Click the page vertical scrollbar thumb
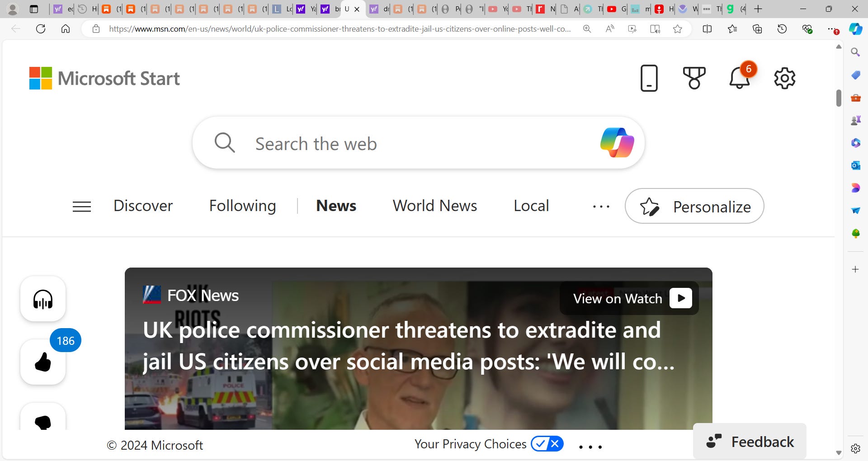Viewport: 868px width, 461px height. click(x=839, y=98)
